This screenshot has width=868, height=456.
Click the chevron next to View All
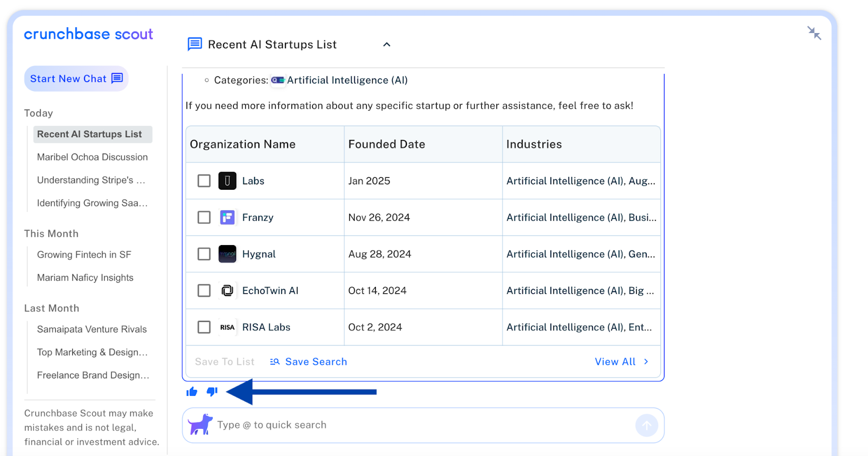coord(646,362)
